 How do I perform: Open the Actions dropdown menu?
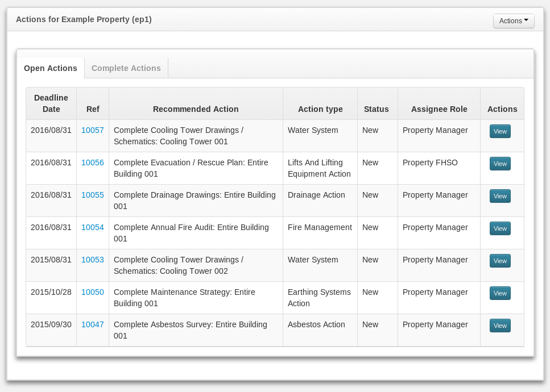click(513, 21)
